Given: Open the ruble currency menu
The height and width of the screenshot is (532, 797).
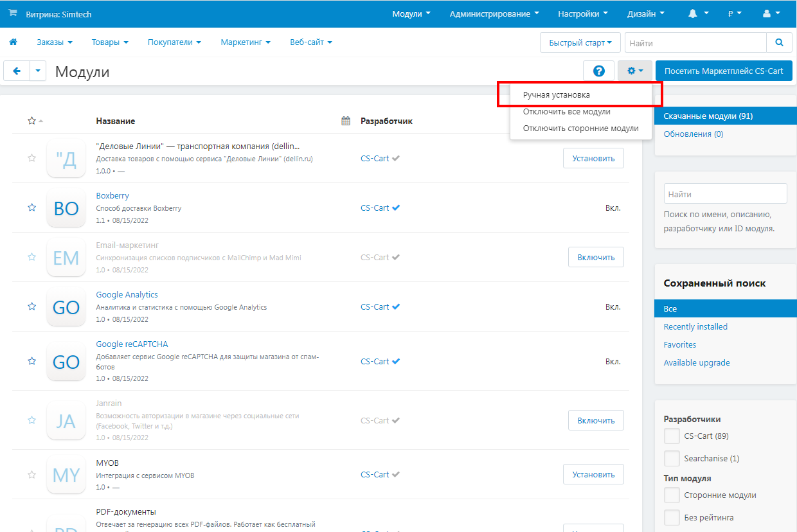Looking at the screenshot, I should coord(735,13).
